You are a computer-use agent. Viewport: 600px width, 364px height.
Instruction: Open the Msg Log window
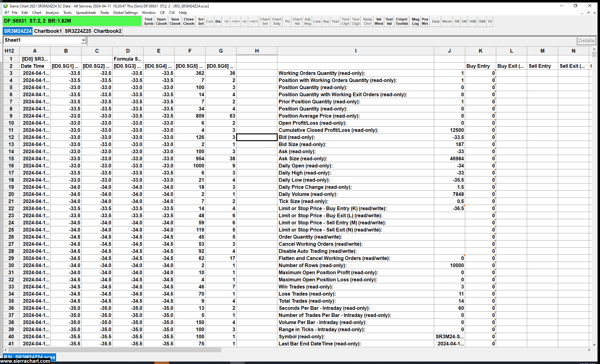(415, 21)
